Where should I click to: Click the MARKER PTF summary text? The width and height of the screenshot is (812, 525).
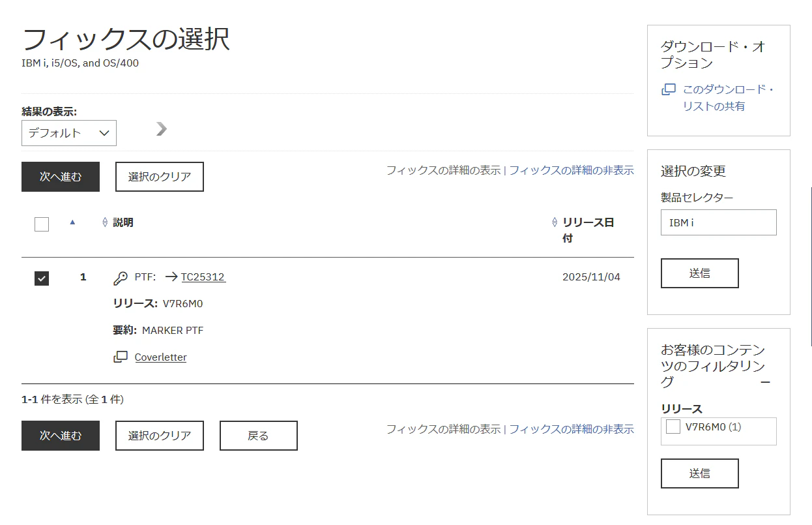(173, 331)
